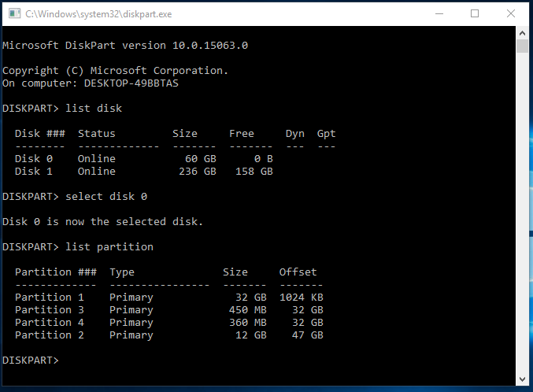This screenshot has width=533, height=392.
Task: Click 'Partition 1' row label
Action: coord(50,297)
